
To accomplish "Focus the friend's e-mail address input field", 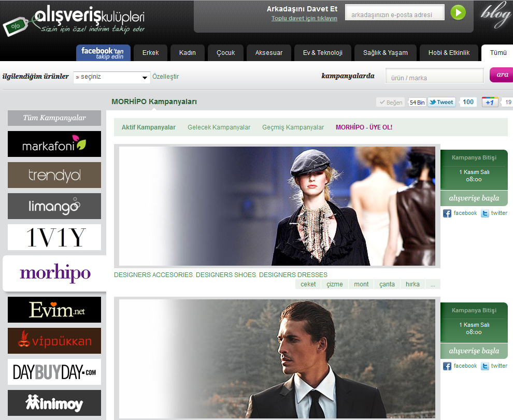I will 394,13.
